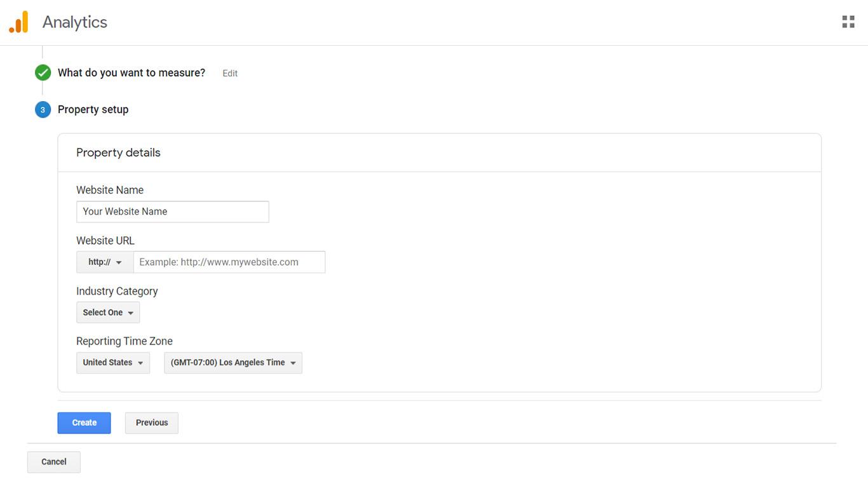The image size is (868, 488).
Task: Click the Property details heading
Action: tap(118, 152)
